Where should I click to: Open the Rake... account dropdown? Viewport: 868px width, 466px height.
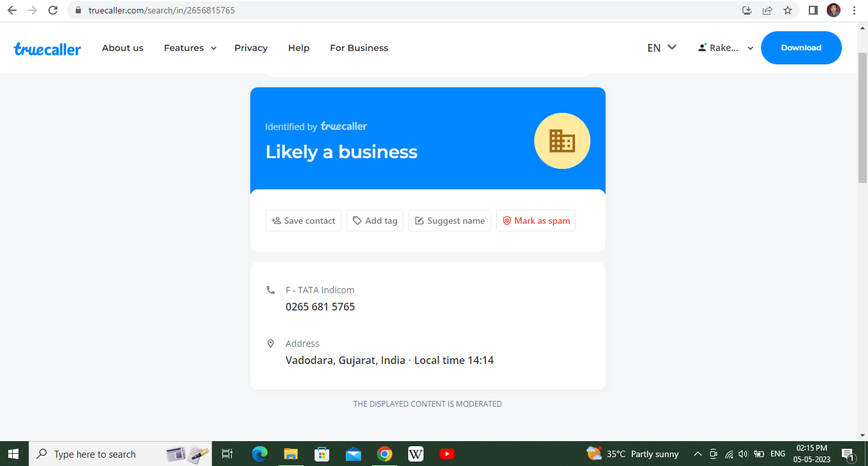[x=726, y=48]
